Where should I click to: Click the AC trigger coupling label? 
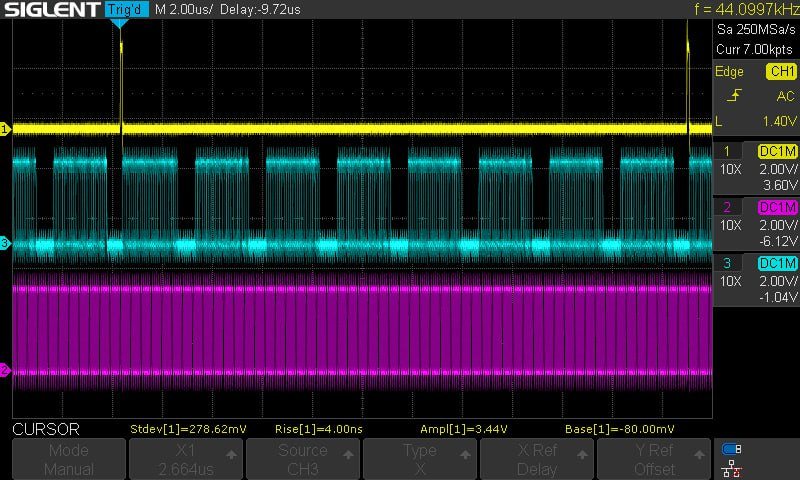coord(785,96)
